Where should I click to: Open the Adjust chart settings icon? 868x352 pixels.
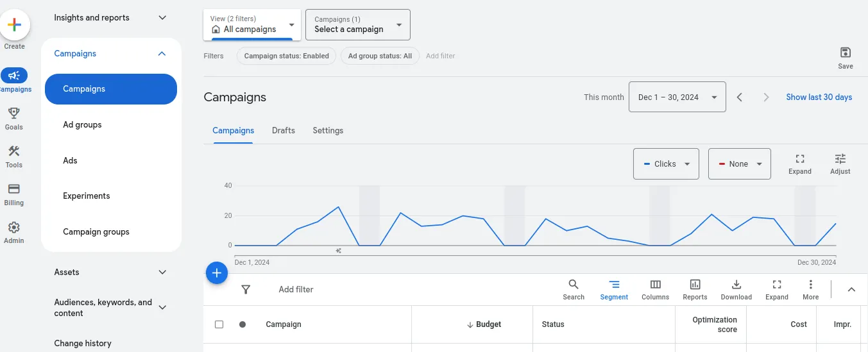pos(840,159)
